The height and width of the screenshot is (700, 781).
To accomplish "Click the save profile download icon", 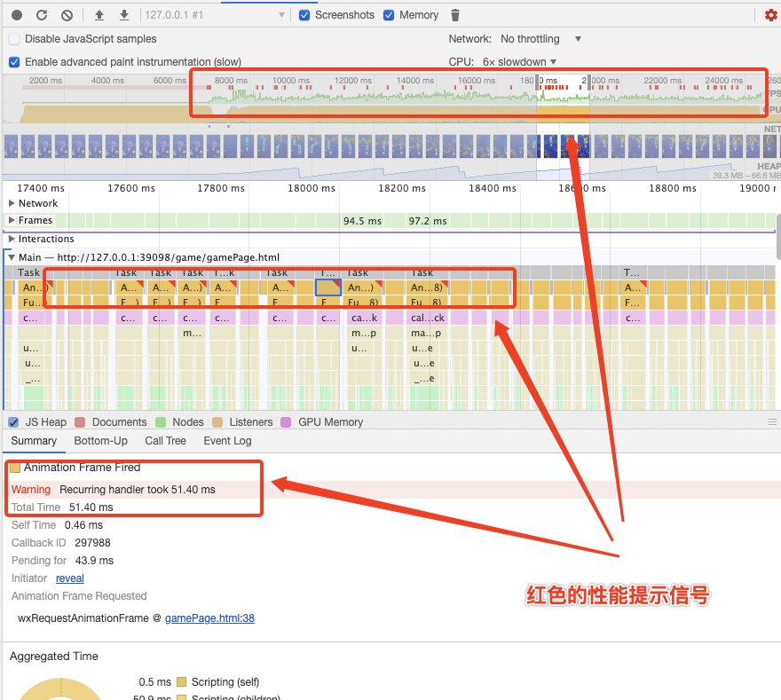I will 124,15.
